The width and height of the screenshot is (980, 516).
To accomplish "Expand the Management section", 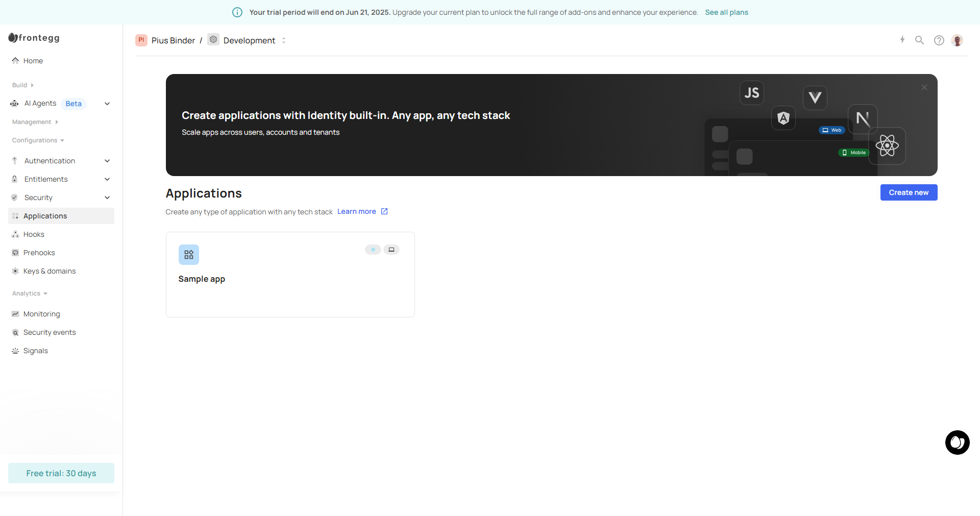I will 35,122.
